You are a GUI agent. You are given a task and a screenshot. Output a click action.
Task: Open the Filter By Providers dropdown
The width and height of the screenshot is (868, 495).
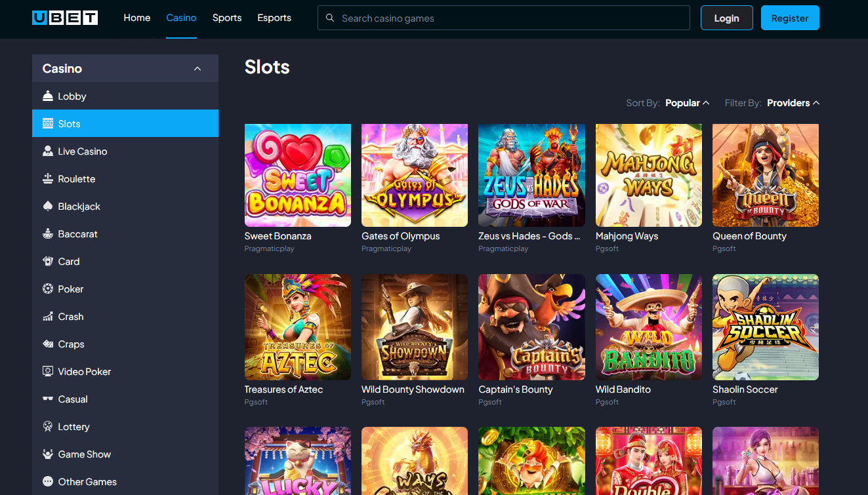tap(793, 103)
